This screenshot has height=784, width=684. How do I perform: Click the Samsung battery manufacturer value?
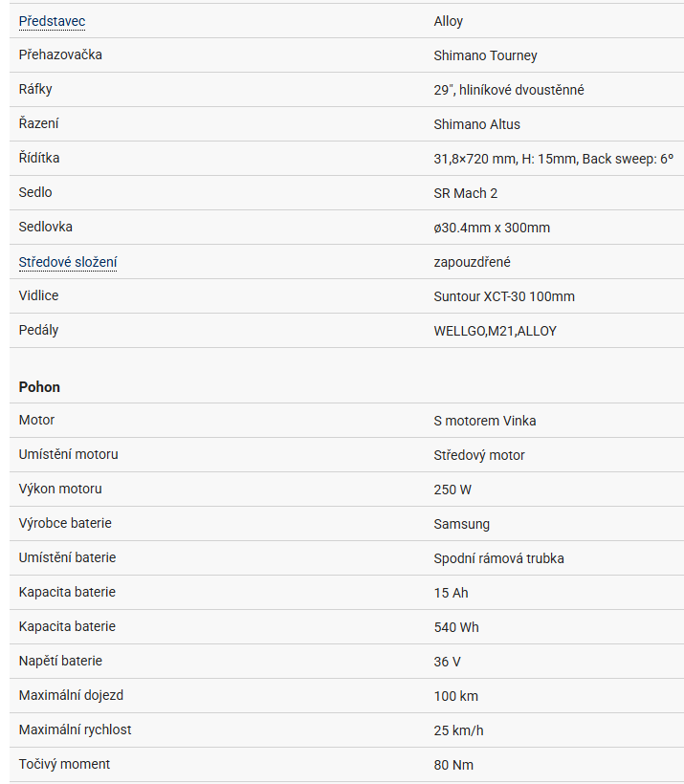[x=461, y=524]
